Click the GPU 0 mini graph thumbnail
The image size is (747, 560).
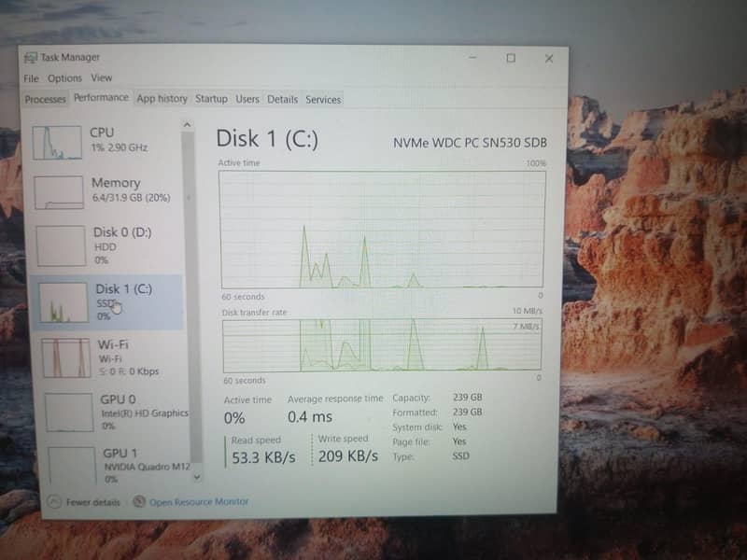point(69,412)
